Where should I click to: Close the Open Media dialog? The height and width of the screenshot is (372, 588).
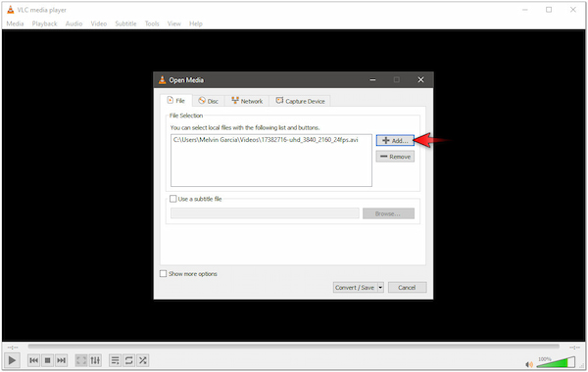click(x=420, y=80)
